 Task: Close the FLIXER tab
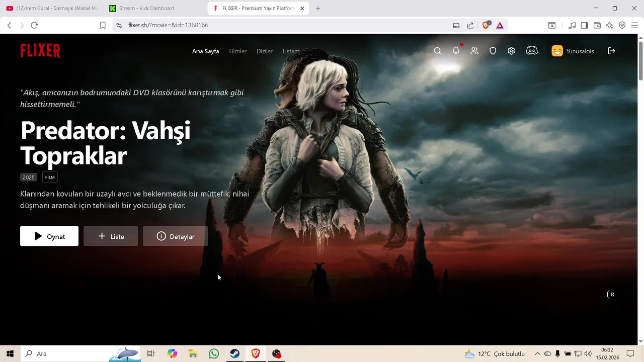click(x=302, y=9)
